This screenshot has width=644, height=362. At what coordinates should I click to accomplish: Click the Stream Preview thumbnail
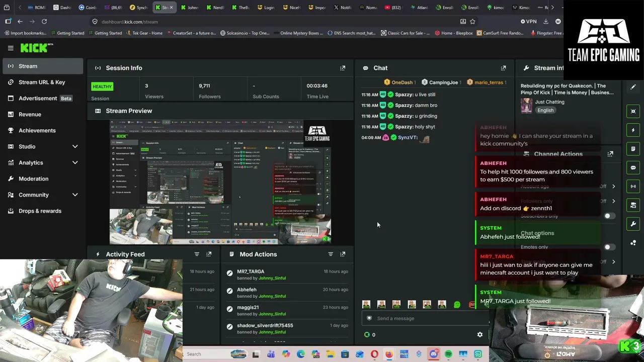tap(220, 182)
